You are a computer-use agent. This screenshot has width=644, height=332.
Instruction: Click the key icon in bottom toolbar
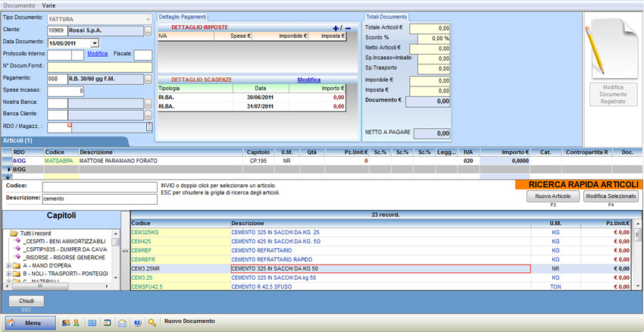[152, 323]
